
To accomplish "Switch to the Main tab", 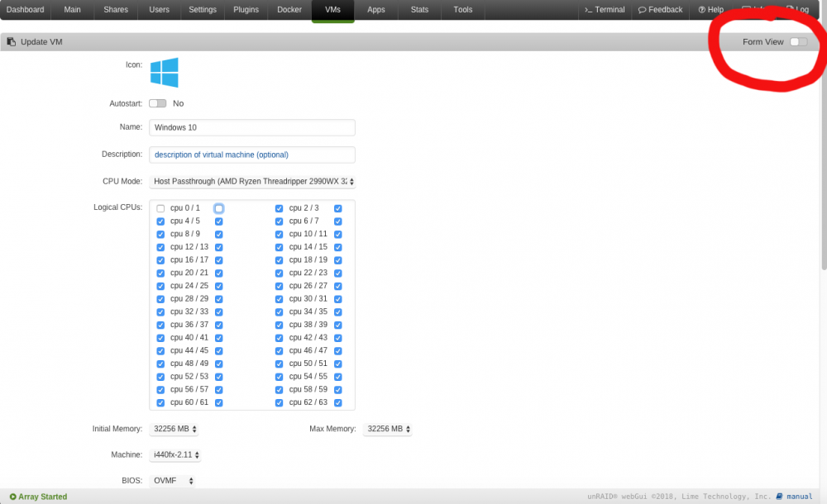I will tap(72, 9).
